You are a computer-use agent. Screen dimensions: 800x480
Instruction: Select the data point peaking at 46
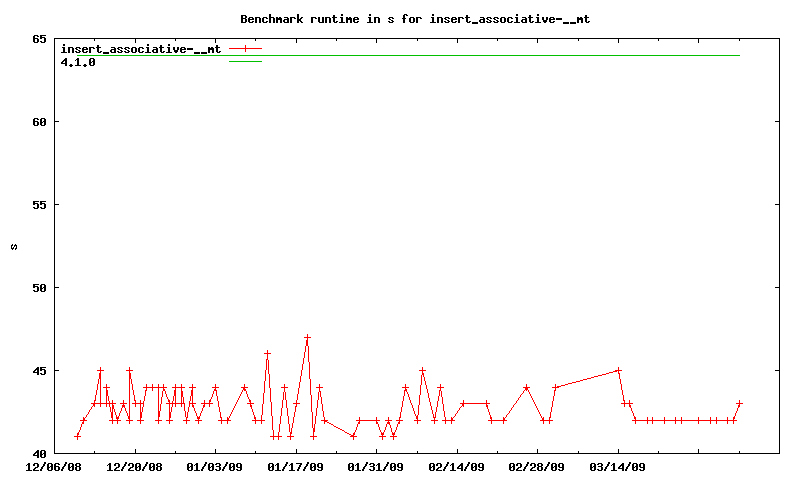coord(267,354)
